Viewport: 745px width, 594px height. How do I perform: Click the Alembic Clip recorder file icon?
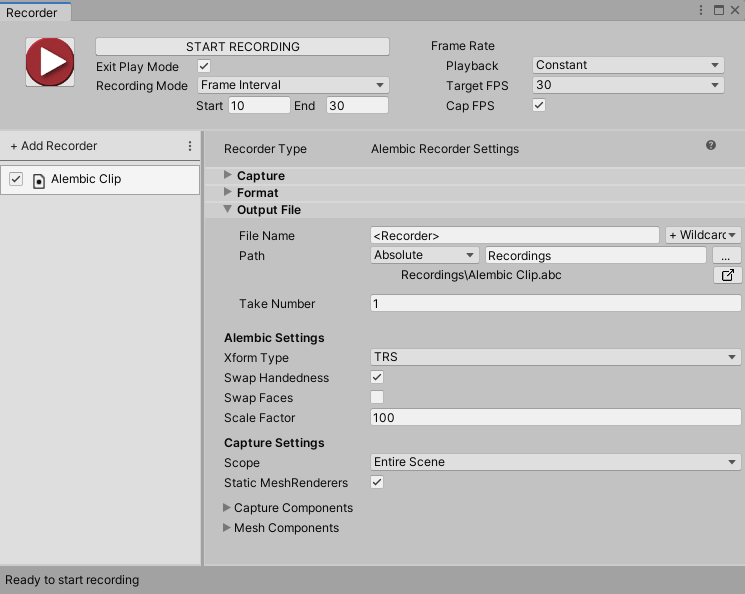tap(39, 180)
